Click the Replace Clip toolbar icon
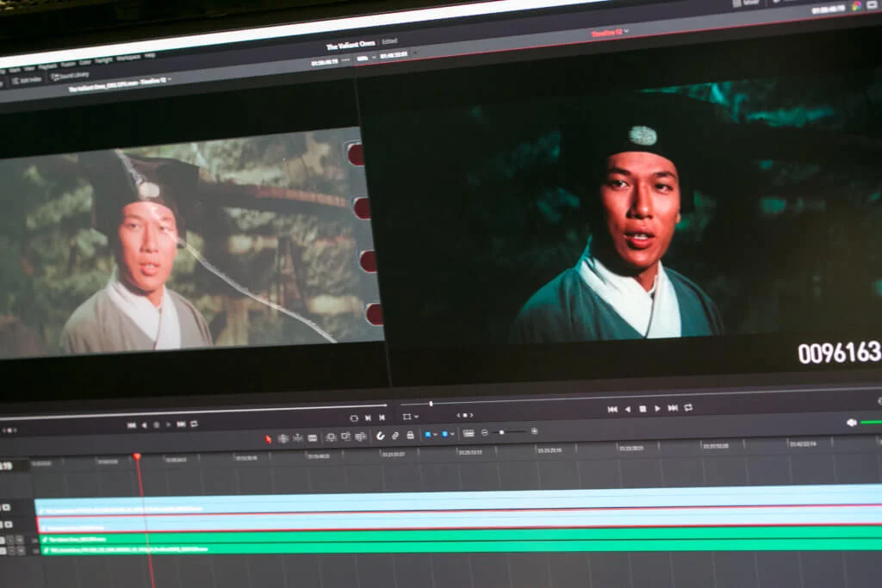Image resolution: width=882 pixels, height=588 pixels. tap(360, 436)
